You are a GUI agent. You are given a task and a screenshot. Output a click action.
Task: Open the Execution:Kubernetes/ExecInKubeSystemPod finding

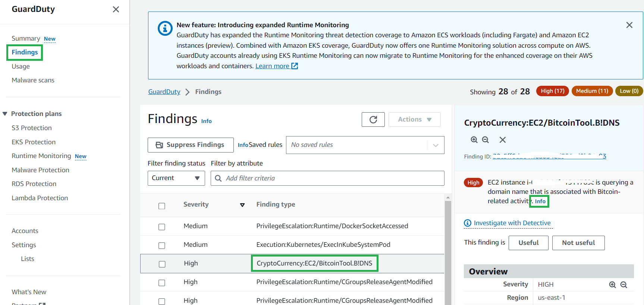click(x=323, y=245)
